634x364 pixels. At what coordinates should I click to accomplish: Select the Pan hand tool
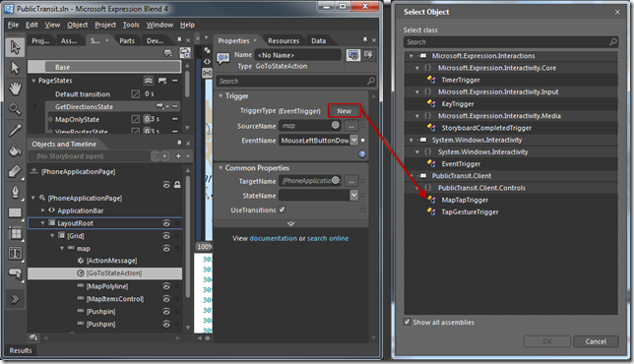[15, 89]
